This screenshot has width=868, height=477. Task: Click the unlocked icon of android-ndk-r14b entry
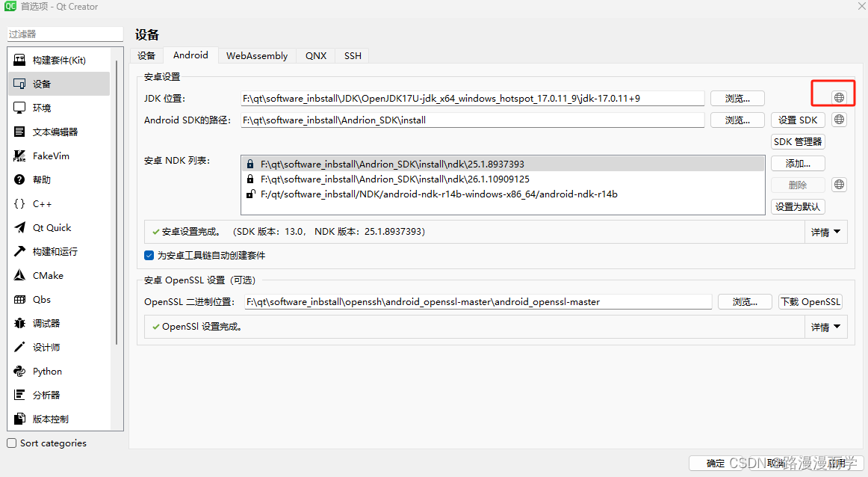pos(251,194)
